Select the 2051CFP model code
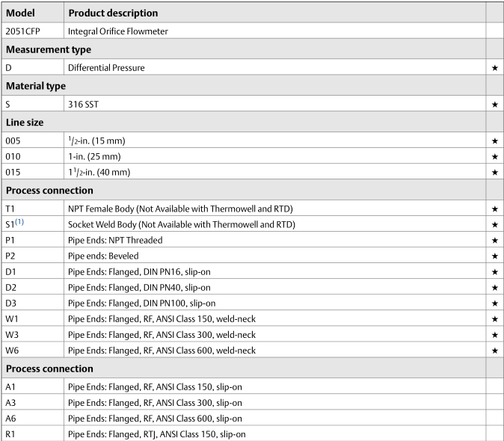This screenshot has width=504, height=441. click(19, 31)
